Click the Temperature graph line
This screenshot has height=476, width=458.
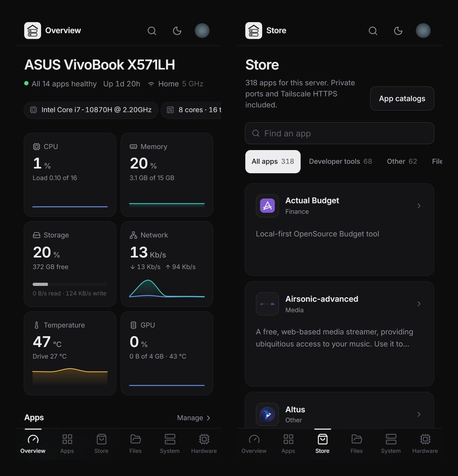(70, 371)
